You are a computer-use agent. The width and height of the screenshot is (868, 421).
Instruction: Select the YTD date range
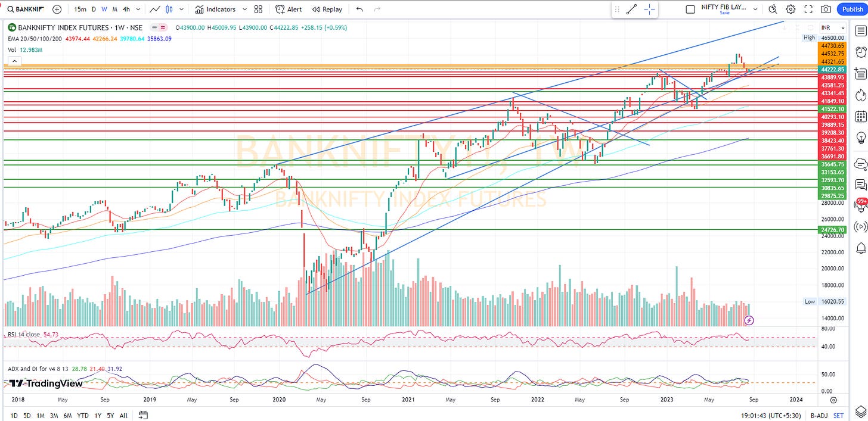(x=83, y=415)
